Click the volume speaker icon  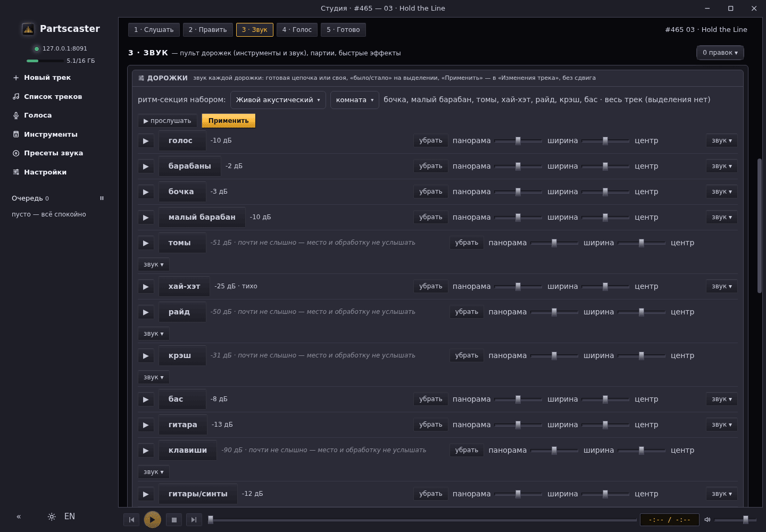[x=707, y=520]
